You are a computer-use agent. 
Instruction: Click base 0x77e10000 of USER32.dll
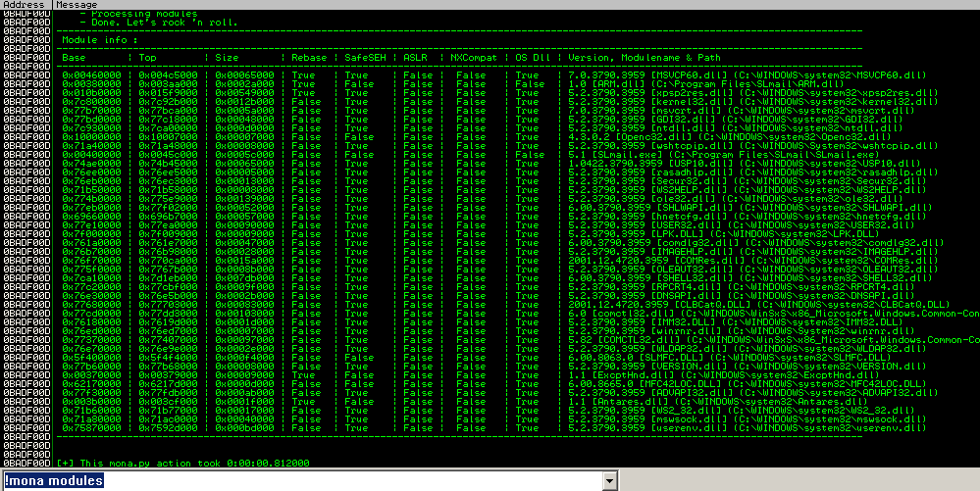pyautogui.click(x=92, y=224)
